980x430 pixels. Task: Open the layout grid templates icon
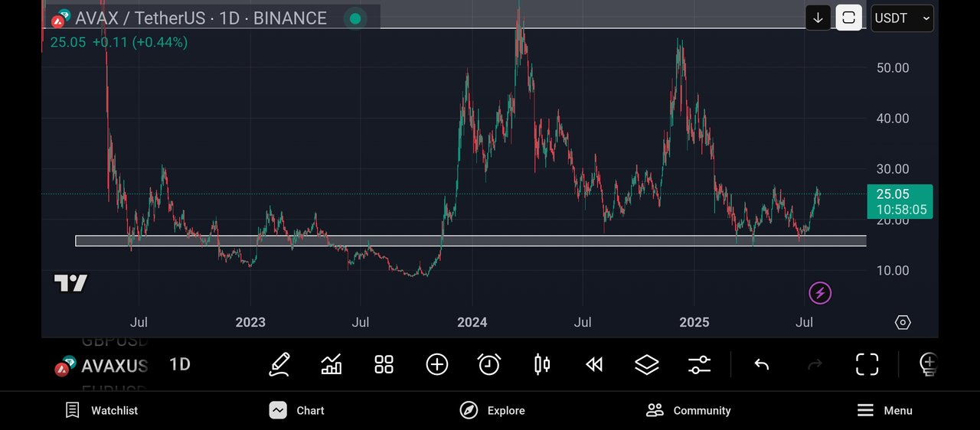point(384,364)
